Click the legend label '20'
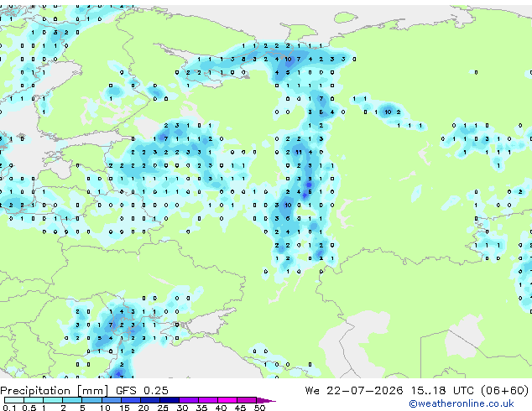This screenshot has width=532, height=411. click(x=143, y=408)
